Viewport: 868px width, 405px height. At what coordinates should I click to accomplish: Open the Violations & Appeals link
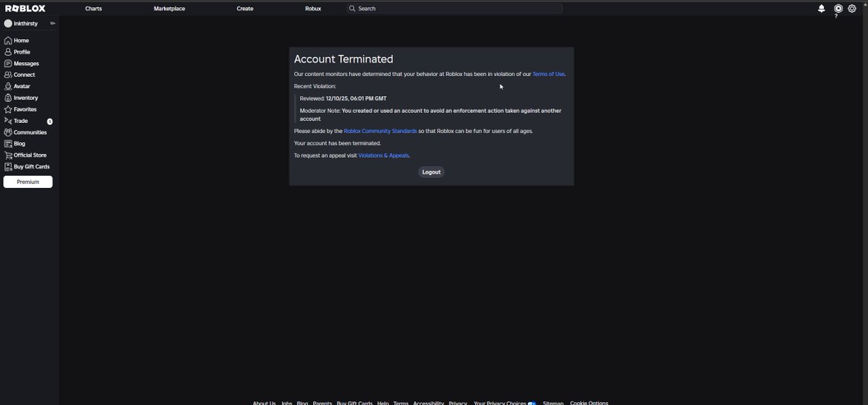pyautogui.click(x=383, y=155)
